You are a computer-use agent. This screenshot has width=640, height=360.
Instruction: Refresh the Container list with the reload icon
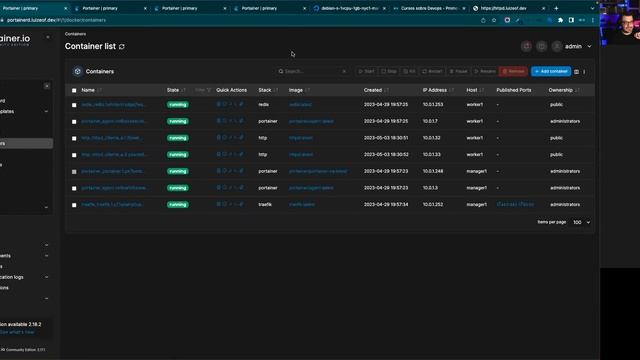[122, 47]
